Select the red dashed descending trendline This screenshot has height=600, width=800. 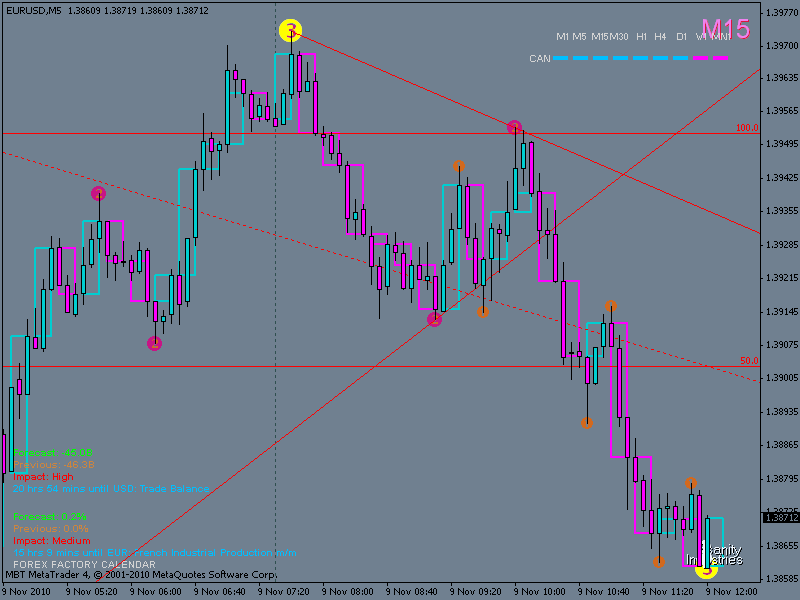[380, 266]
